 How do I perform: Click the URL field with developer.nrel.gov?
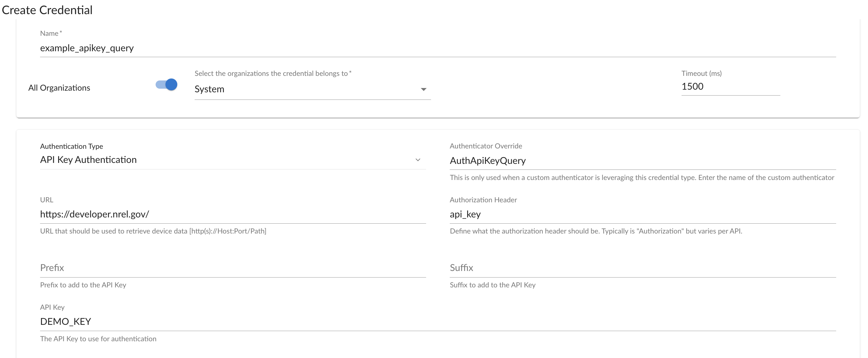pos(232,214)
